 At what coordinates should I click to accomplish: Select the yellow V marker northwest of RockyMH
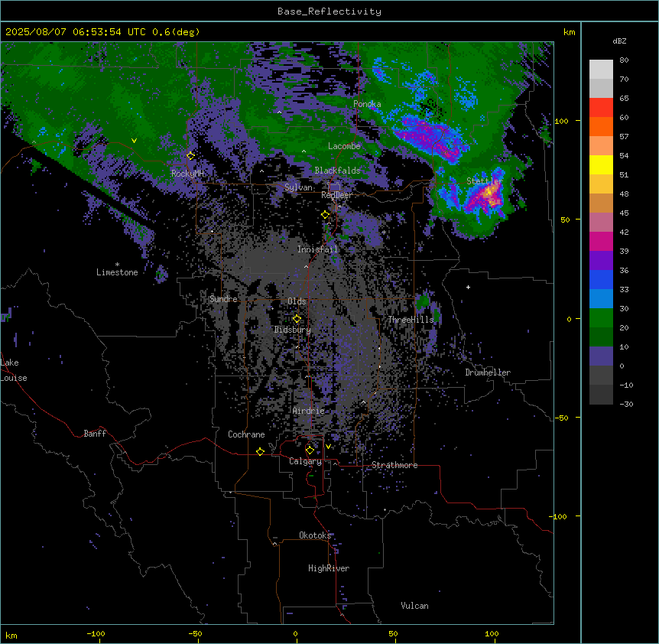point(134,141)
